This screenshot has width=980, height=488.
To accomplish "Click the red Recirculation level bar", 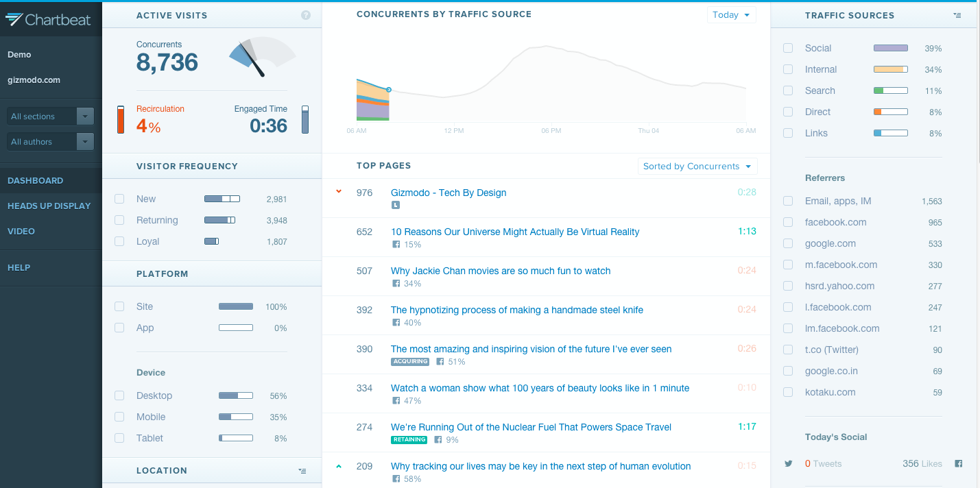I will click(x=121, y=120).
